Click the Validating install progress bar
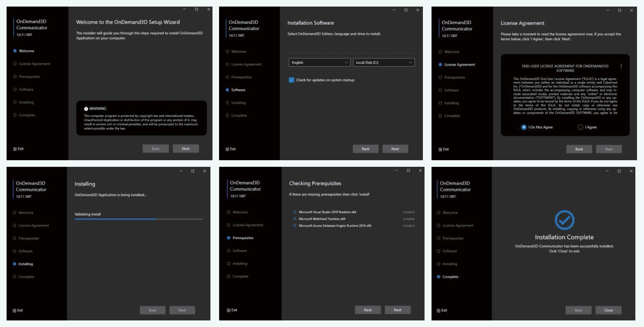Image resolution: width=644 pixels, height=327 pixels. click(x=138, y=219)
